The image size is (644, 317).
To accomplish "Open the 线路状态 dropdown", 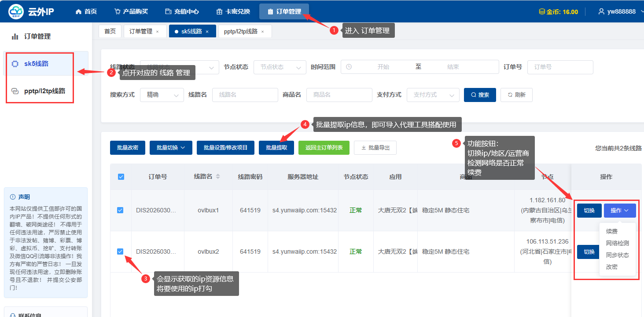I will coord(179,67).
